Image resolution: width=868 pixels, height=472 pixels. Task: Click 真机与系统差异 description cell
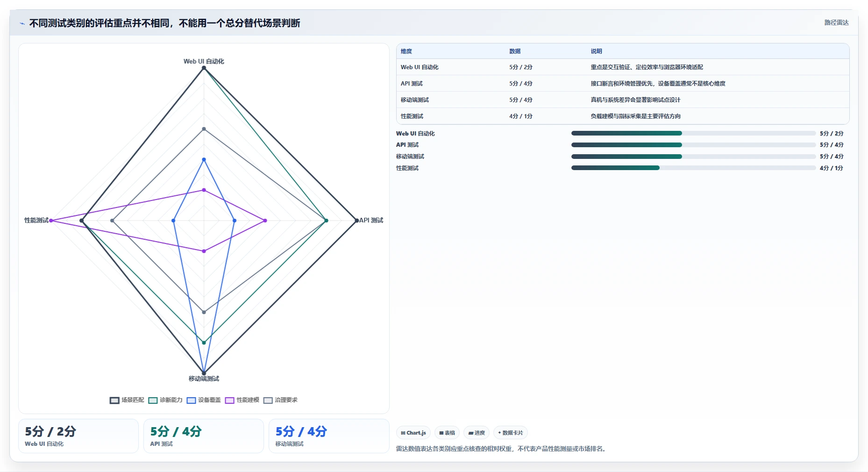tap(635, 100)
